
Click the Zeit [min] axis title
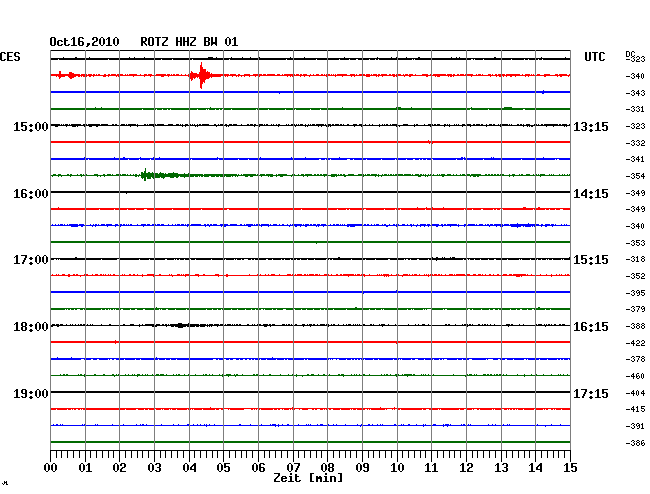pos(308,478)
